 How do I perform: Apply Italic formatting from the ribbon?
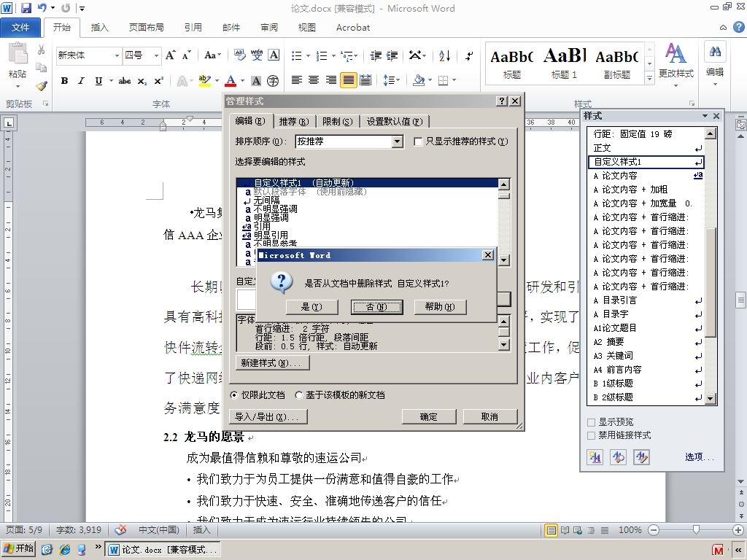tap(81, 81)
